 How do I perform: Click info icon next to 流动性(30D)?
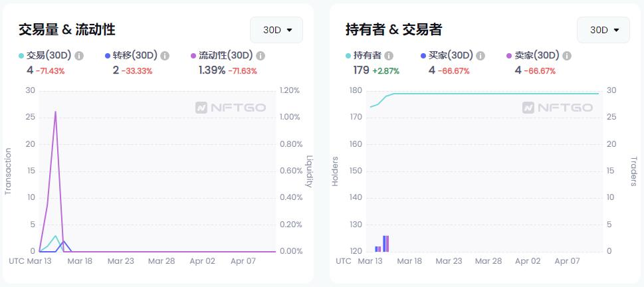point(261,56)
